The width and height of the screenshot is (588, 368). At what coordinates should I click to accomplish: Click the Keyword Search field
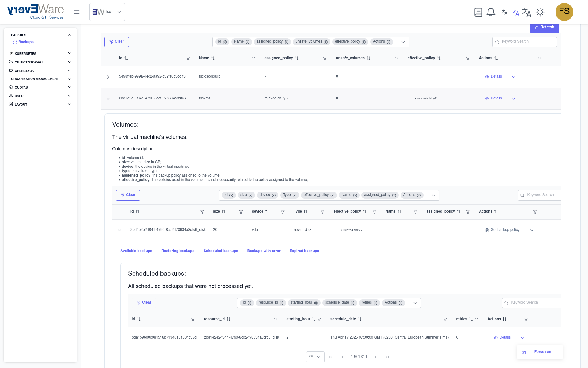pos(524,42)
